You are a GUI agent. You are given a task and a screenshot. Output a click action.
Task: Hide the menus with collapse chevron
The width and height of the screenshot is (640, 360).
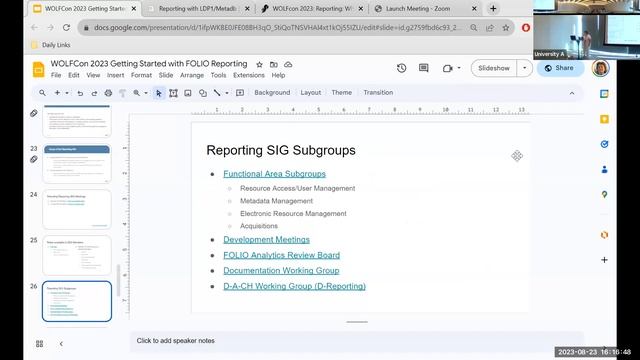(572, 93)
